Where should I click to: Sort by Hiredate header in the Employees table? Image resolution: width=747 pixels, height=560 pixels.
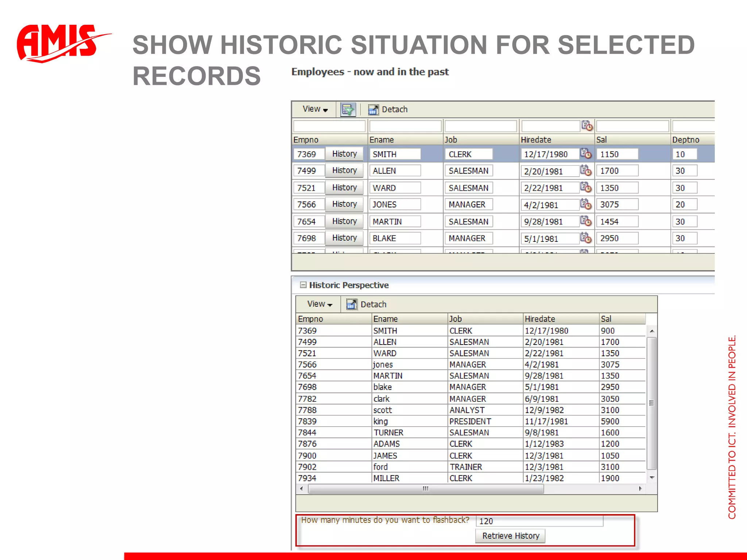(x=557, y=140)
